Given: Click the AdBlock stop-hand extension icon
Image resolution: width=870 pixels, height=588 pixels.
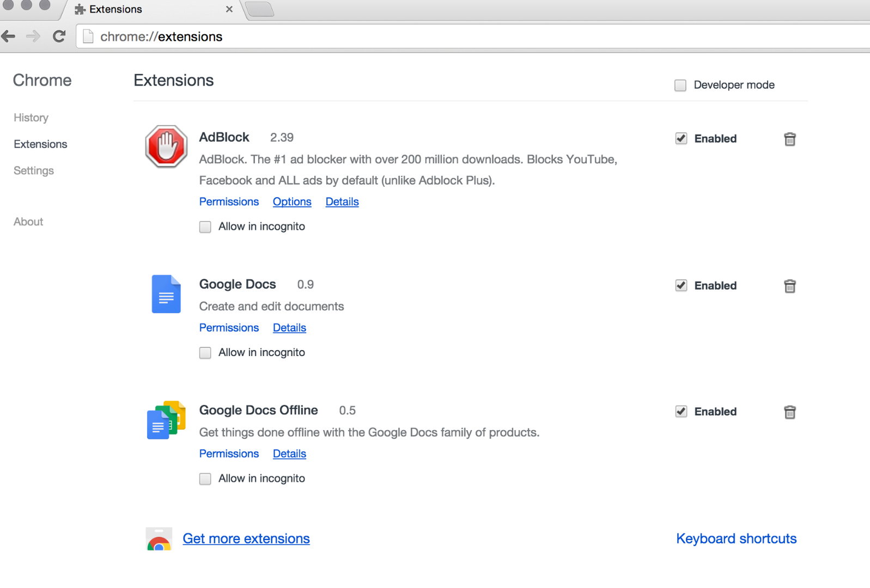Looking at the screenshot, I should coord(166,146).
